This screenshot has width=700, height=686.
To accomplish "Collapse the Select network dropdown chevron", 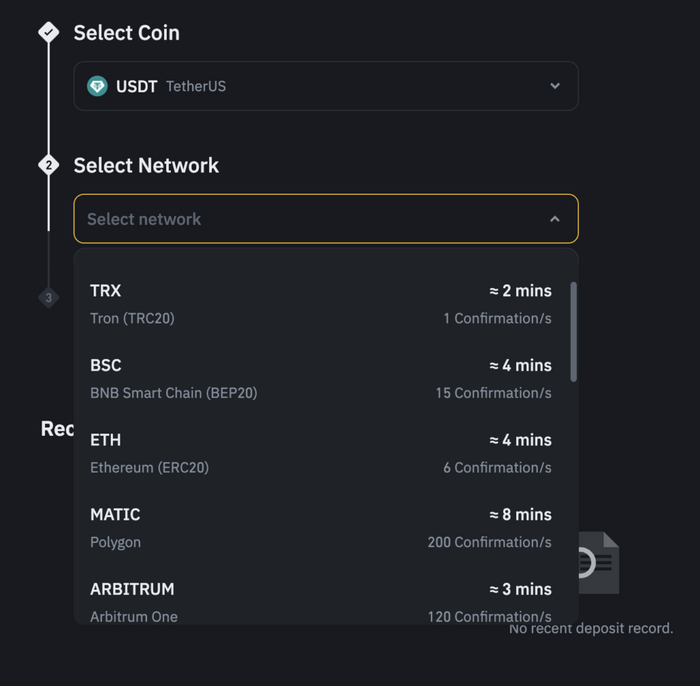I will coord(555,219).
